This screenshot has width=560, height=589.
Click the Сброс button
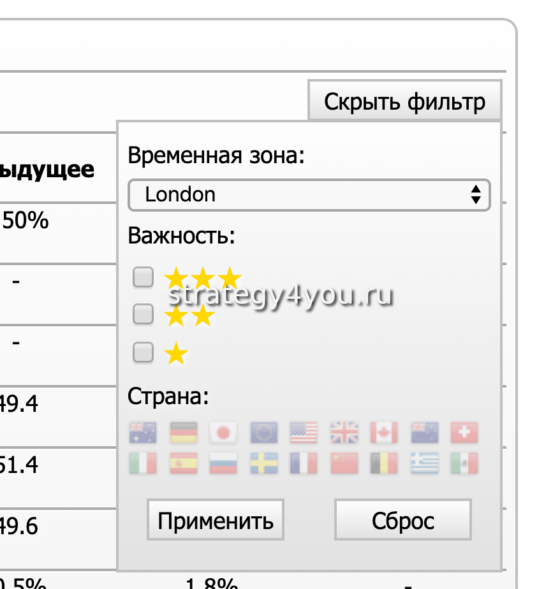pos(403,520)
